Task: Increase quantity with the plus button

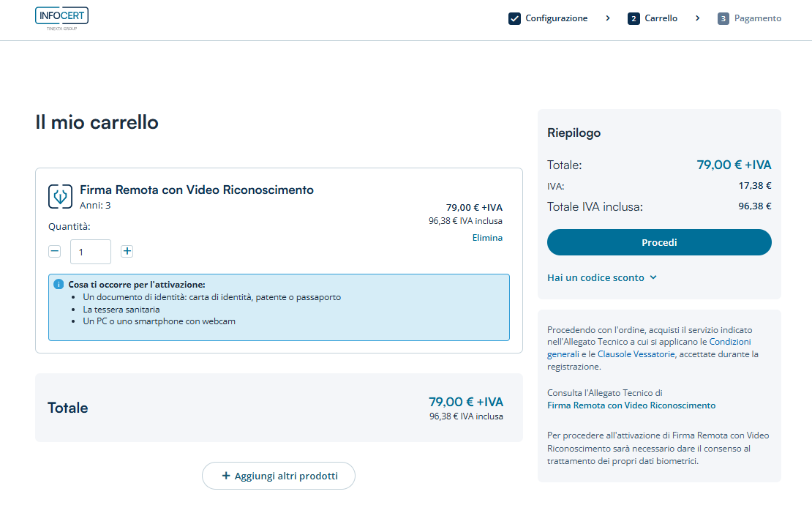Action: 127,251
